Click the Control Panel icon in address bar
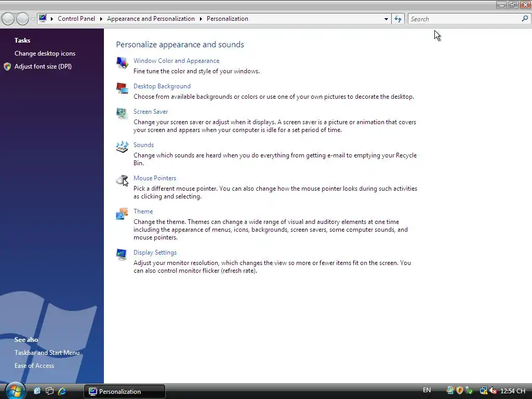This screenshot has width=532, height=399. (43, 18)
